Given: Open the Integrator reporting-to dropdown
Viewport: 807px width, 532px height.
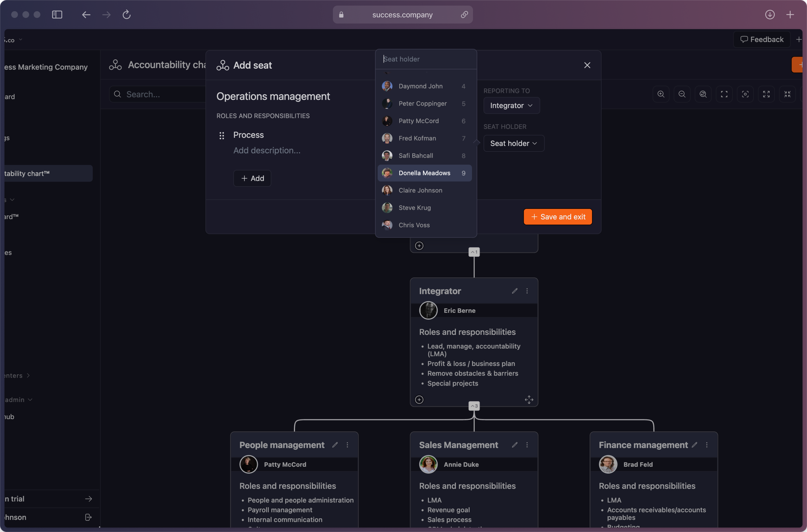Looking at the screenshot, I should [x=511, y=106].
